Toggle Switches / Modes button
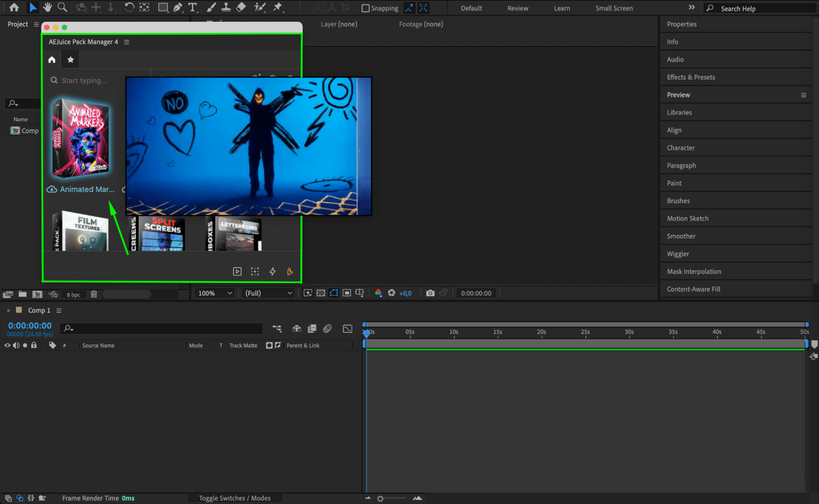The width and height of the screenshot is (819, 504). click(234, 498)
